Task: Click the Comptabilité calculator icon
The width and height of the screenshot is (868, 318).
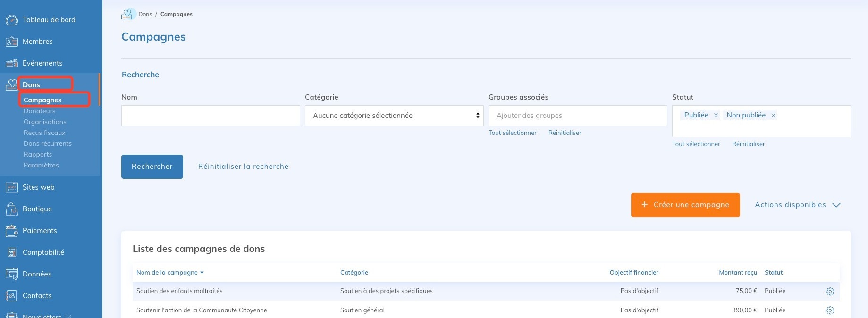Action: tap(12, 252)
